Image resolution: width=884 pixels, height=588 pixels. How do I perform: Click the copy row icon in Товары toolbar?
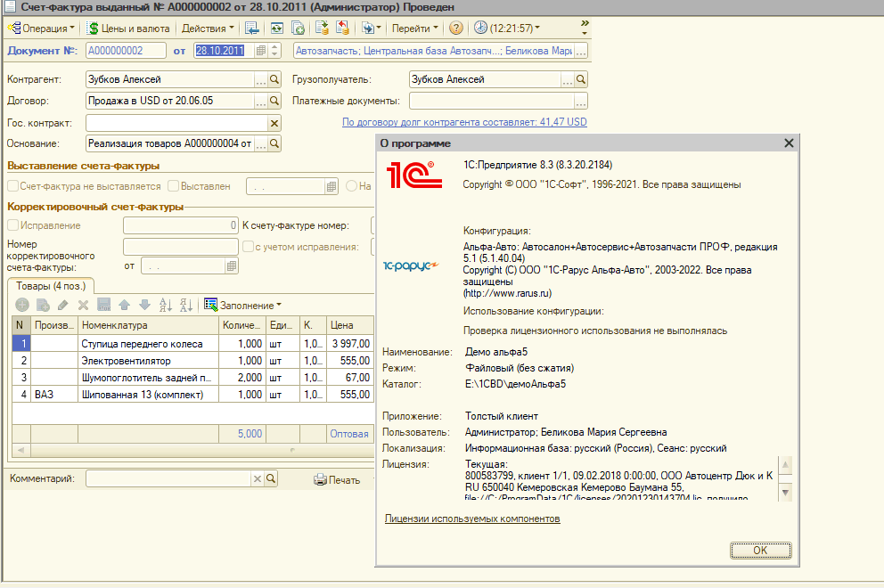click(x=43, y=305)
